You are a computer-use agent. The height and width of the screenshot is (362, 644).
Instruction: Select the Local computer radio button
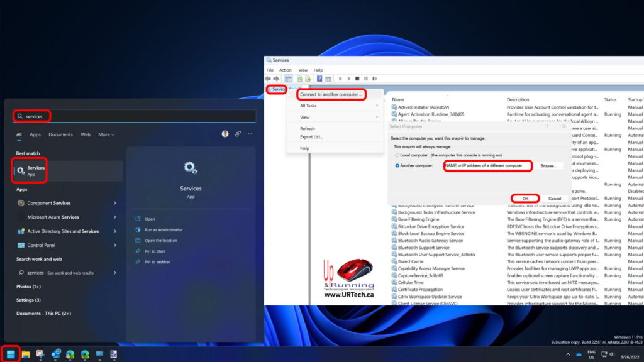396,155
